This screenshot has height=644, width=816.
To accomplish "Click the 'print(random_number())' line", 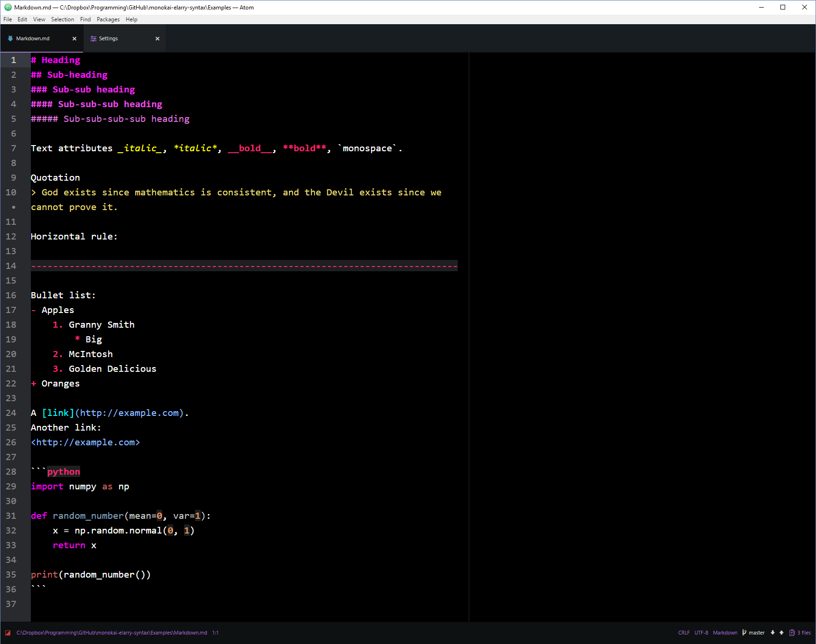I will (x=91, y=575).
